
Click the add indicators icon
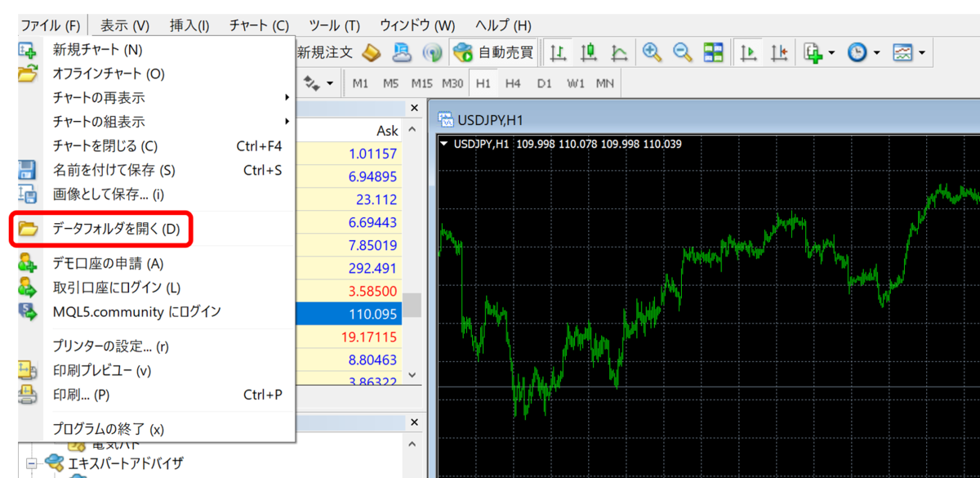(813, 52)
